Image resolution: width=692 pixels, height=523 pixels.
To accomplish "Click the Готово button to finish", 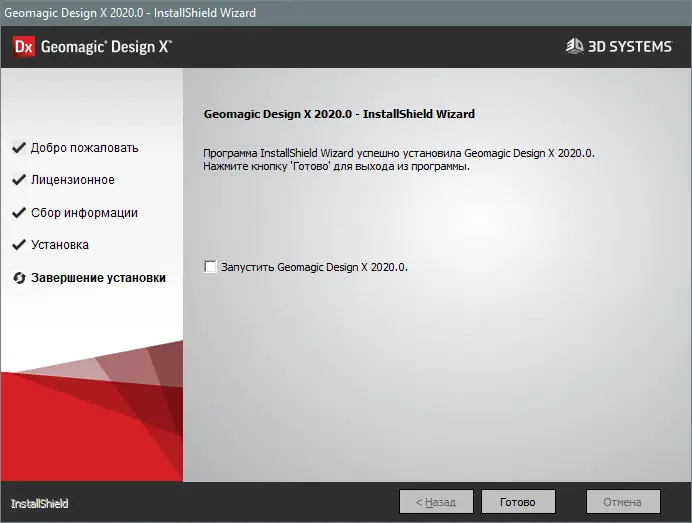I will (x=518, y=501).
